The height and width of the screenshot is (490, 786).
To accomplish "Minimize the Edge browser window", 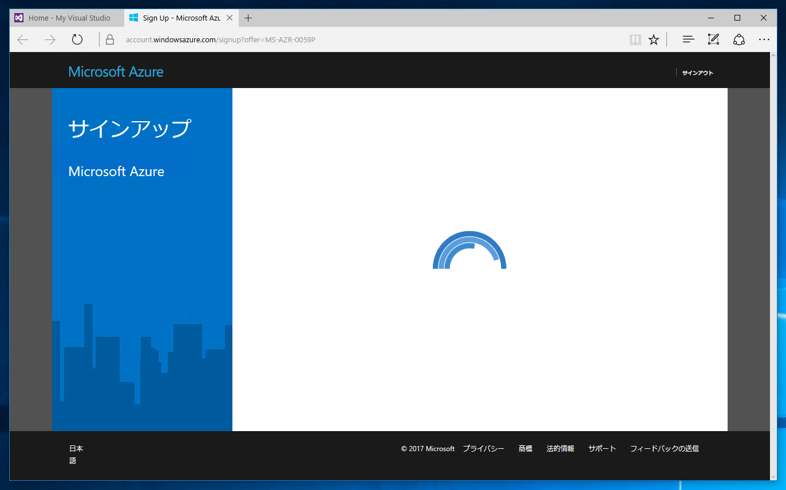I will (711, 18).
